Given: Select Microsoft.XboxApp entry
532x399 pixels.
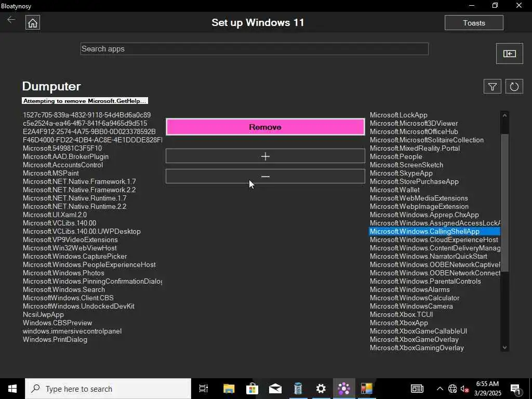Looking at the screenshot, I should click(x=399, y=323).
